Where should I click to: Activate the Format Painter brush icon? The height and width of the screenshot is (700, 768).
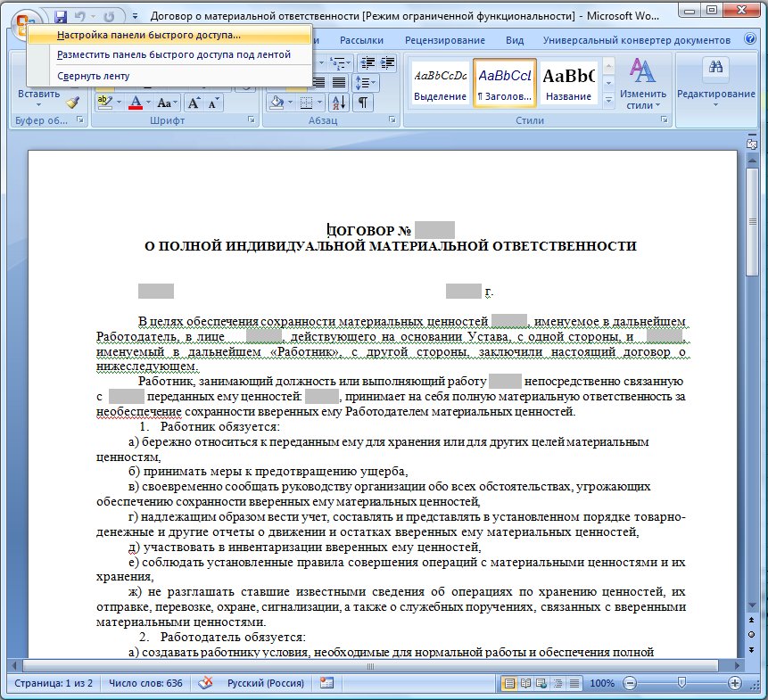(73, 103)
